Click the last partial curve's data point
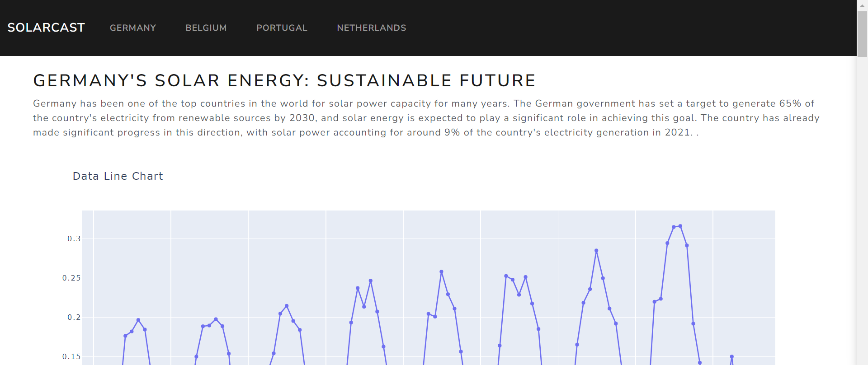 (x=731, y=356)
